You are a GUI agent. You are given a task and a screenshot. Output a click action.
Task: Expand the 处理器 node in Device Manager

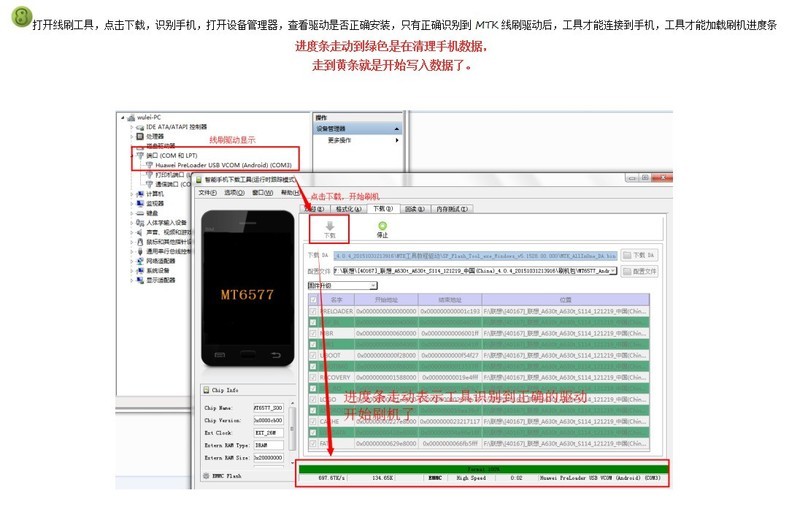[x=132, y=137]
